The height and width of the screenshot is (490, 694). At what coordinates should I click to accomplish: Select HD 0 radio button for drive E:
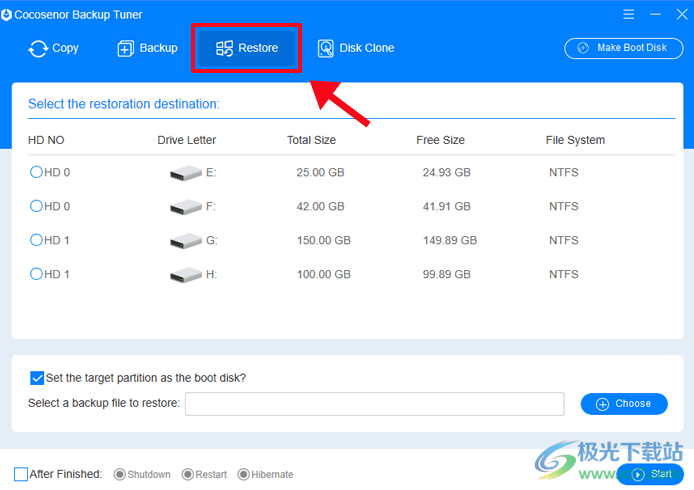[37, 172]
